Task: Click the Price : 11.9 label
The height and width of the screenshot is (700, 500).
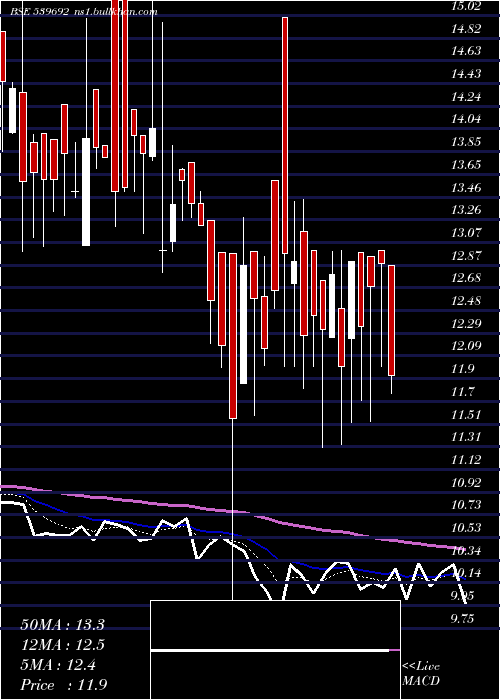Action: click(64, 685)
